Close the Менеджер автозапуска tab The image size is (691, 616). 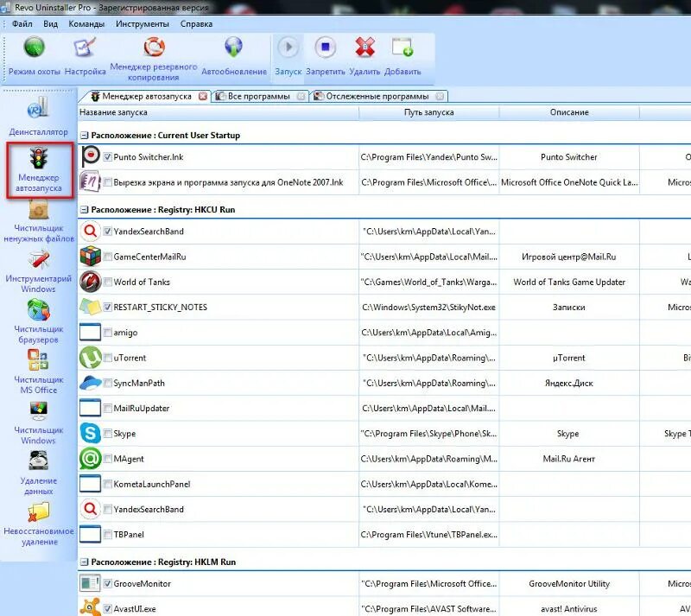pyautogui.click(x=203, y=96)
